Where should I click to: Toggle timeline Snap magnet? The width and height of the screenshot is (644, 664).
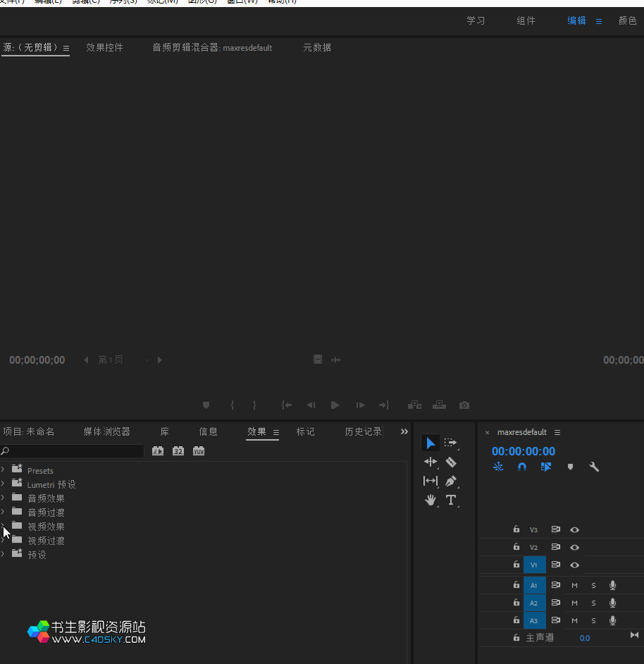click(522, 467)
